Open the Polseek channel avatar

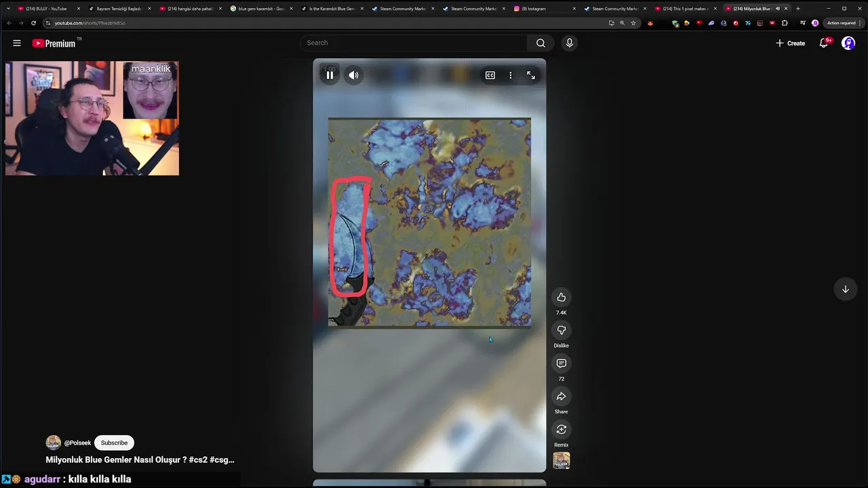coord(53,443)
